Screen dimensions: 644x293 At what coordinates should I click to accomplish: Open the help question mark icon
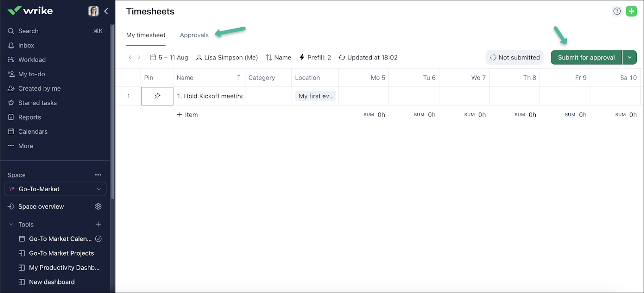617,11
